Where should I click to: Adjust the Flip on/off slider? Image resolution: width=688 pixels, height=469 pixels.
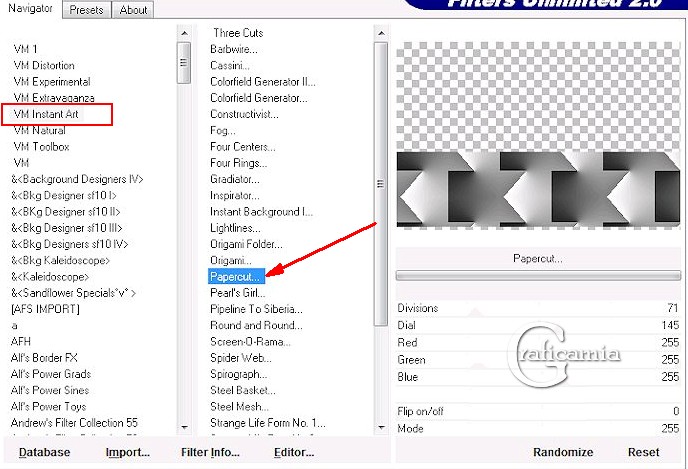tap(538, 412)
